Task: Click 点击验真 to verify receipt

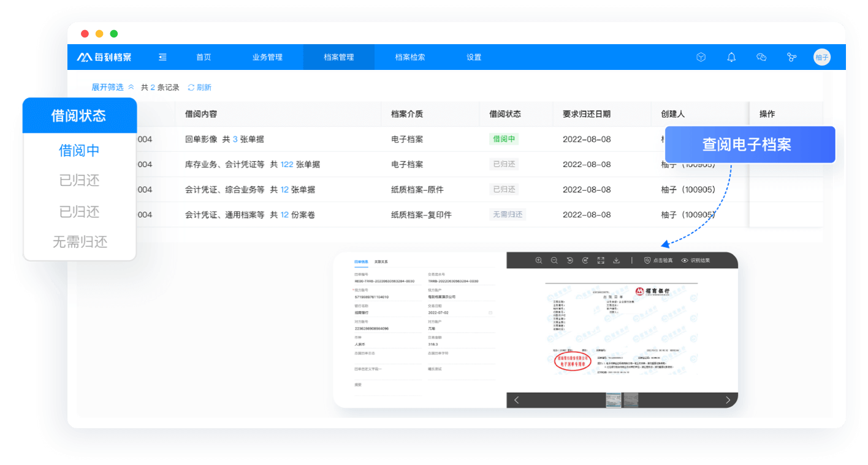Action: [658, 260]
